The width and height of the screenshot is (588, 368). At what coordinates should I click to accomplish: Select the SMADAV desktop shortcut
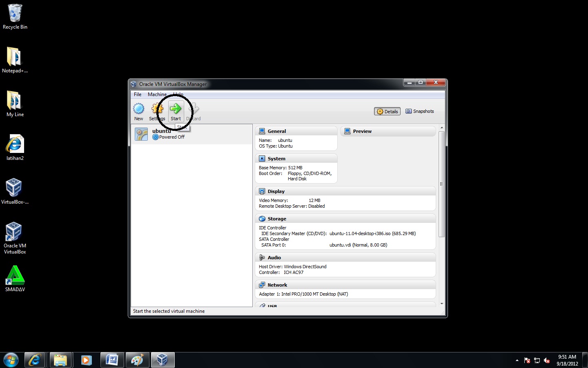[x=15, y=279]
